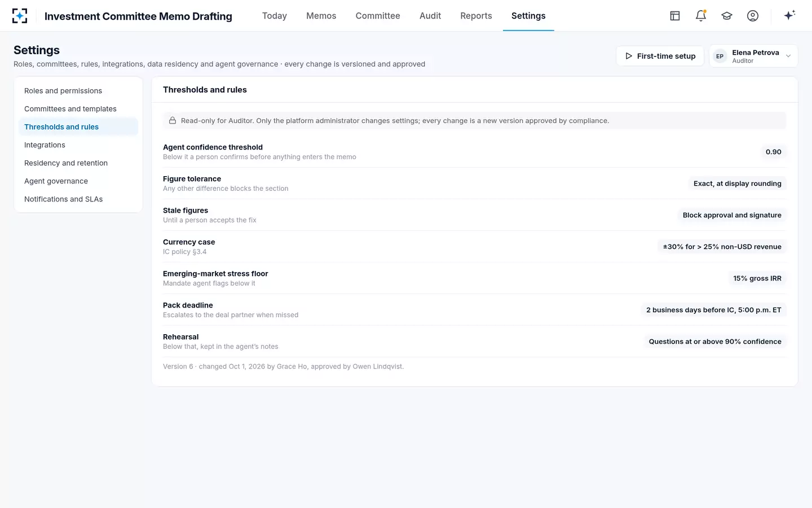The height and width of the screenshot is (508, 812).
Task: Click the Stale figures label
Action: coord(186,211)
